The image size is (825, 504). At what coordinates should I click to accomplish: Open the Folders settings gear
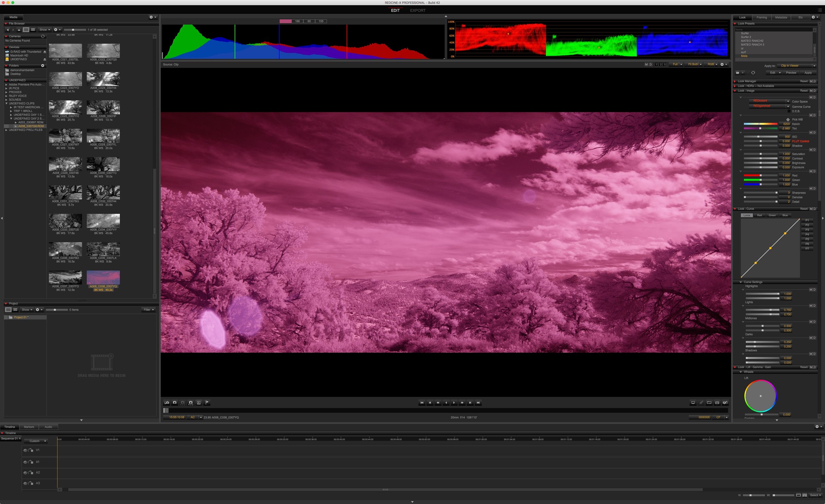coord(43,66)
